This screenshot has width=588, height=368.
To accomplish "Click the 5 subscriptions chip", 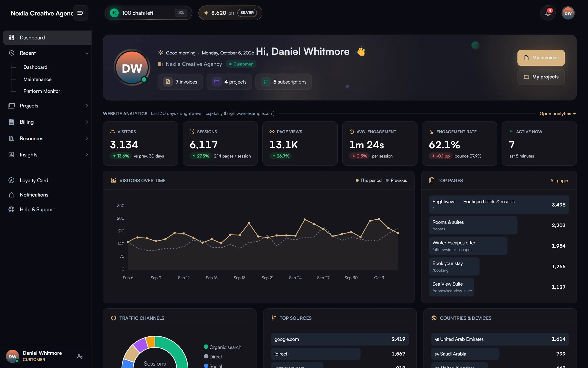I will (x=283, y=82).
